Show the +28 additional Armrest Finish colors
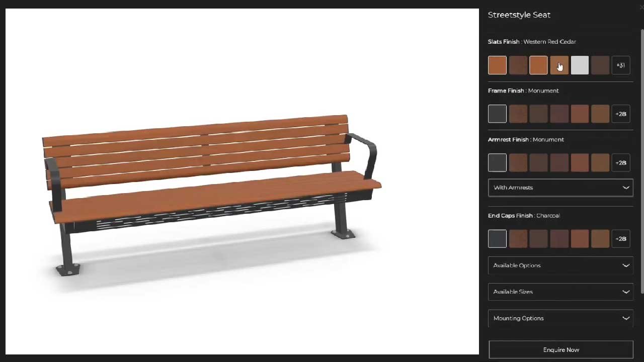This screenshot has width=644, height=362. [x=621, y=163]
